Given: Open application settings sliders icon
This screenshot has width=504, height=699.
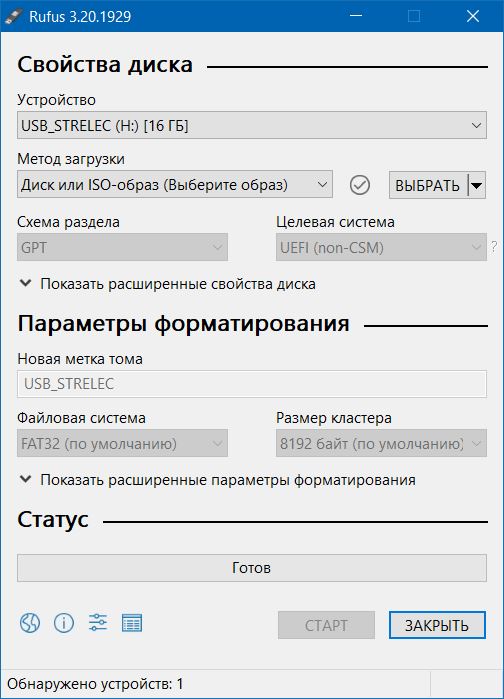Looking at the screenshot, I should click(98, 622).
